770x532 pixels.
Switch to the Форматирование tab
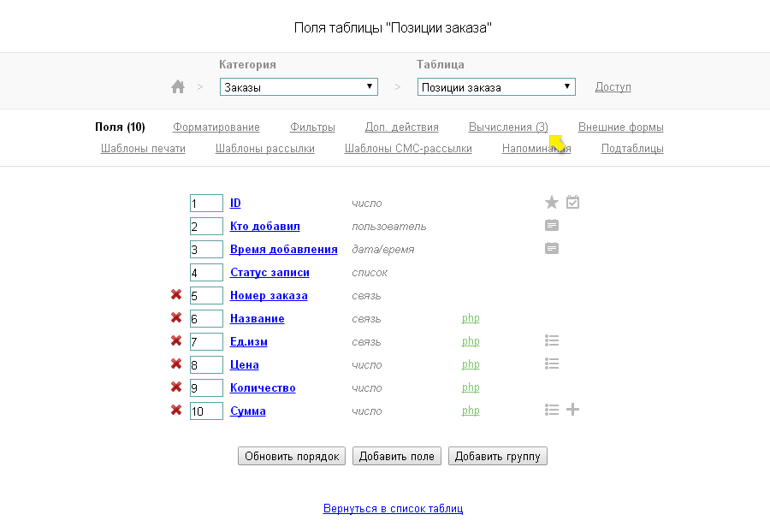(216, 127)
